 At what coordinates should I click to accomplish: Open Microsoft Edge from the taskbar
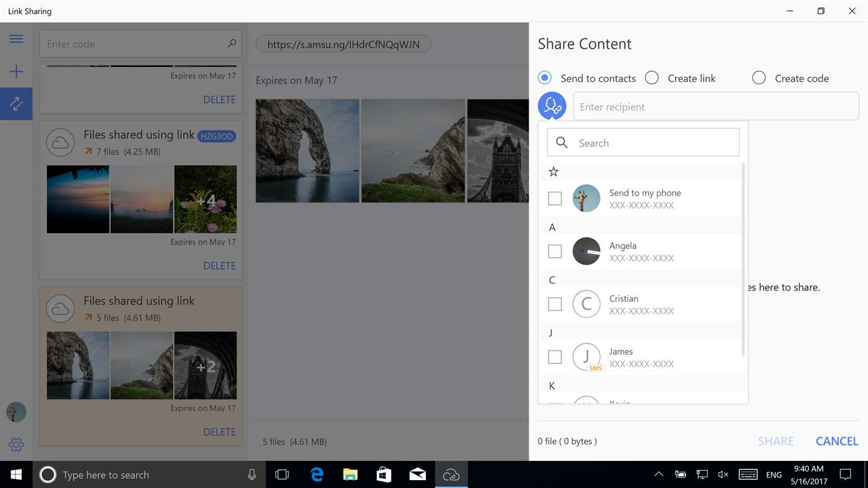(x=316, y=475)
